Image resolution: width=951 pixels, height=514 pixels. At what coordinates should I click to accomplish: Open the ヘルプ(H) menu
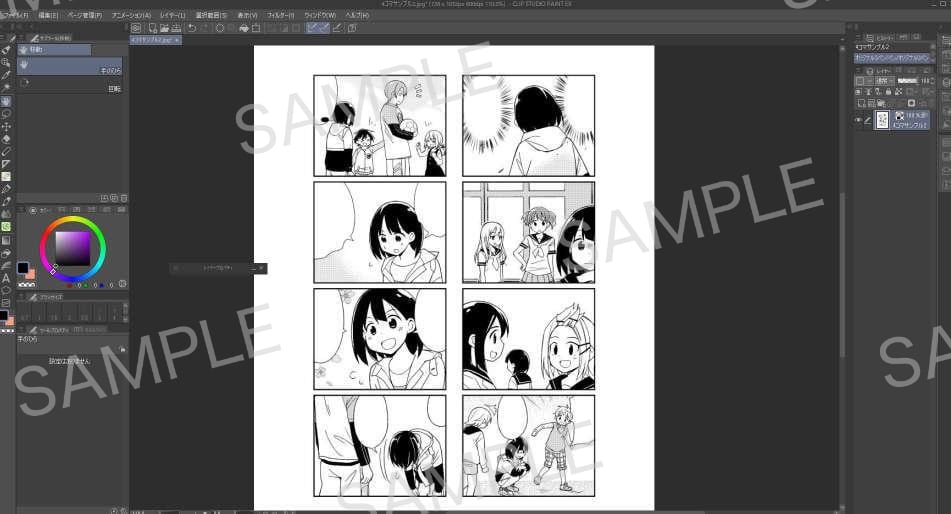pyautogui.click(x=357, y=15)
